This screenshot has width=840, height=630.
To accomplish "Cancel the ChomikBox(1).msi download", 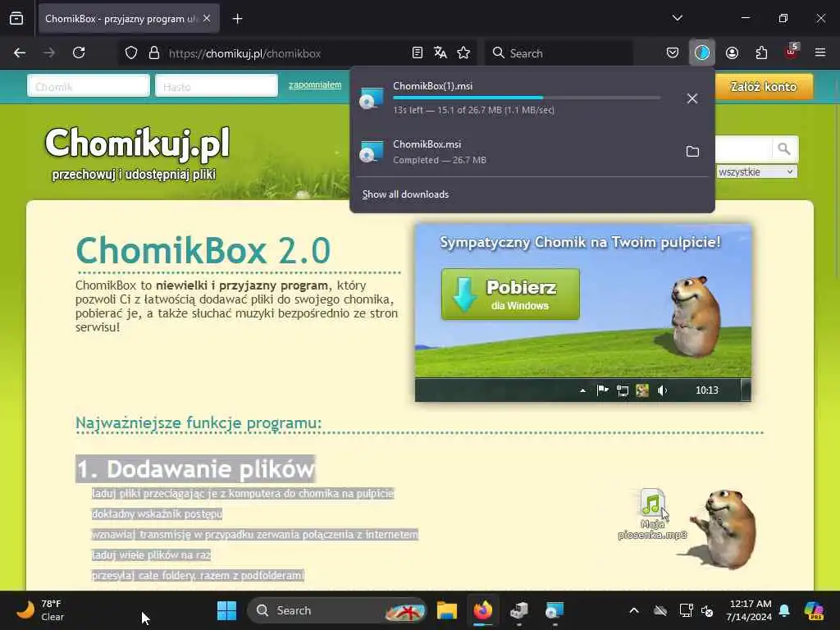I will click(x=692, y=98).
